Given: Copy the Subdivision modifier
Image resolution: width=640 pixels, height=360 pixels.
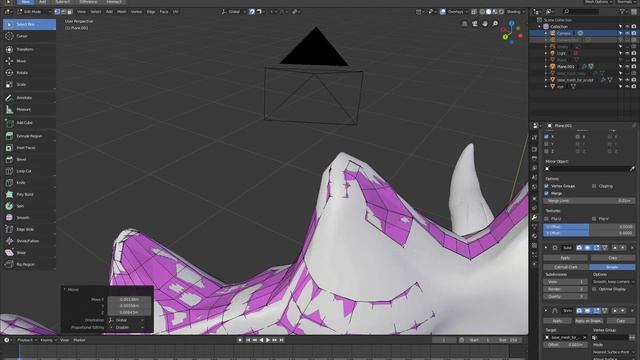Looking at the screenshot, I should point(613,258).
